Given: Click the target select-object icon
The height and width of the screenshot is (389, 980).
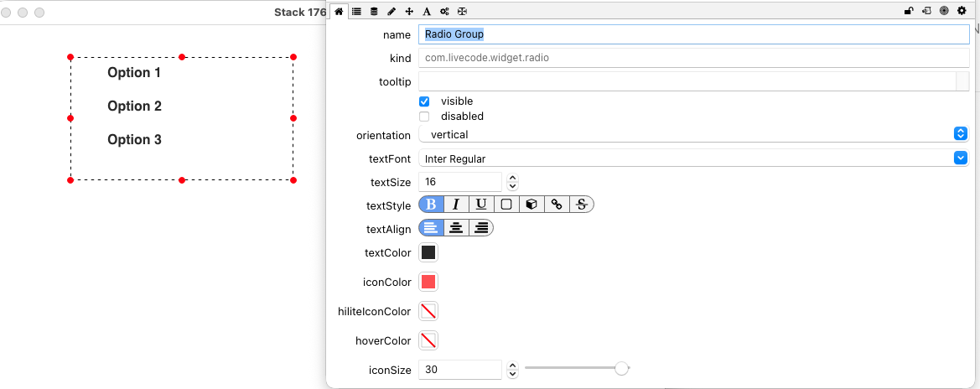Looking at the screenshot, I should pyautogui.click(x=944, y=11).
